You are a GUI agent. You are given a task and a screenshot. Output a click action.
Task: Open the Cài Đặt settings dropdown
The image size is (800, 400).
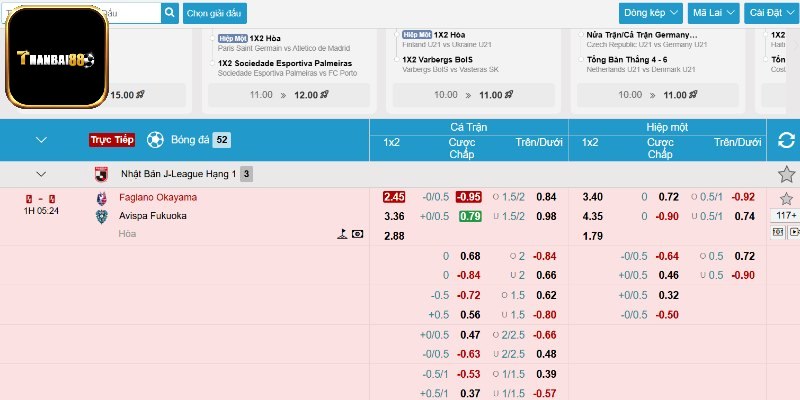[772, 13]
